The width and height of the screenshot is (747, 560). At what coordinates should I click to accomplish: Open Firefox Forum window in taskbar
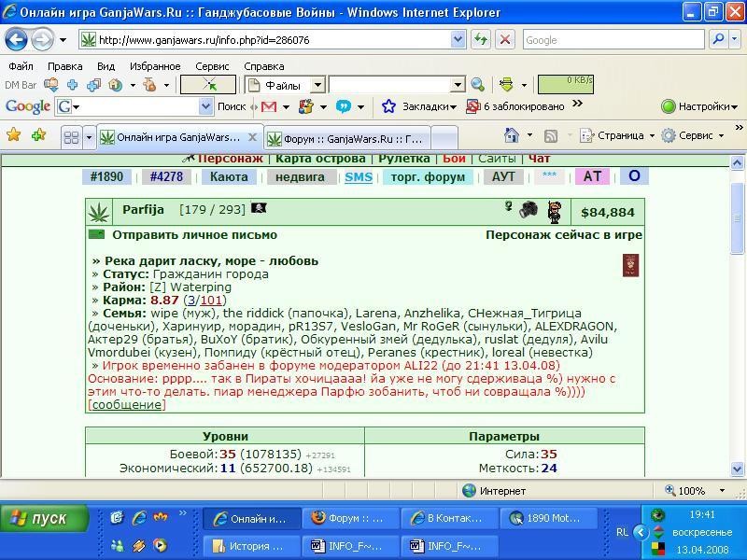click(350, 518)
